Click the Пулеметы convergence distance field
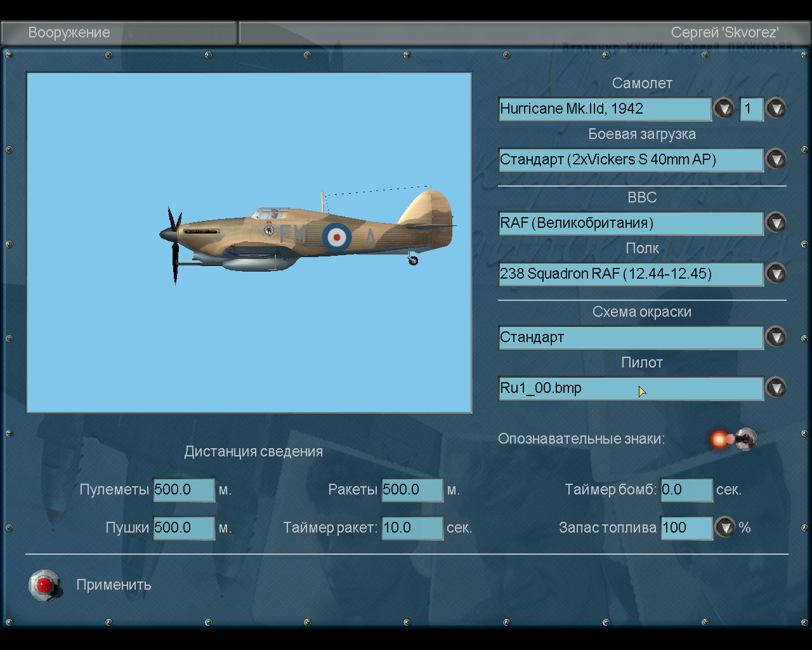Viewport: 812px width, 650px height. coord(184,489)
